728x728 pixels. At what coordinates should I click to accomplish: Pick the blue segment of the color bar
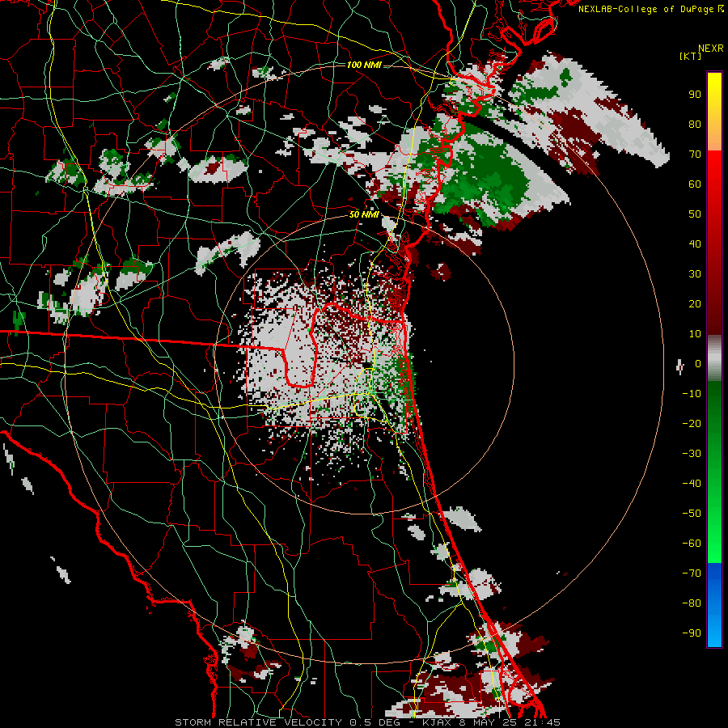click(x=714, y=604)
